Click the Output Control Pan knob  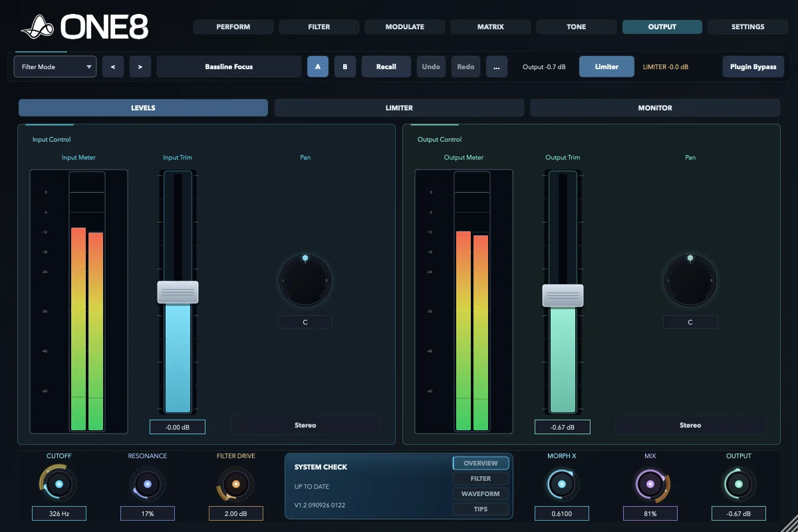tap(690, 281)
